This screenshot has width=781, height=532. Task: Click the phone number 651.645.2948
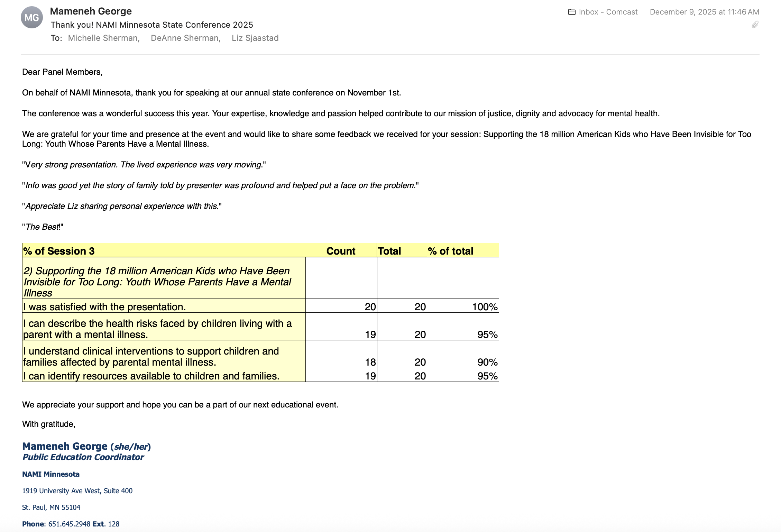tap(69, 524)
